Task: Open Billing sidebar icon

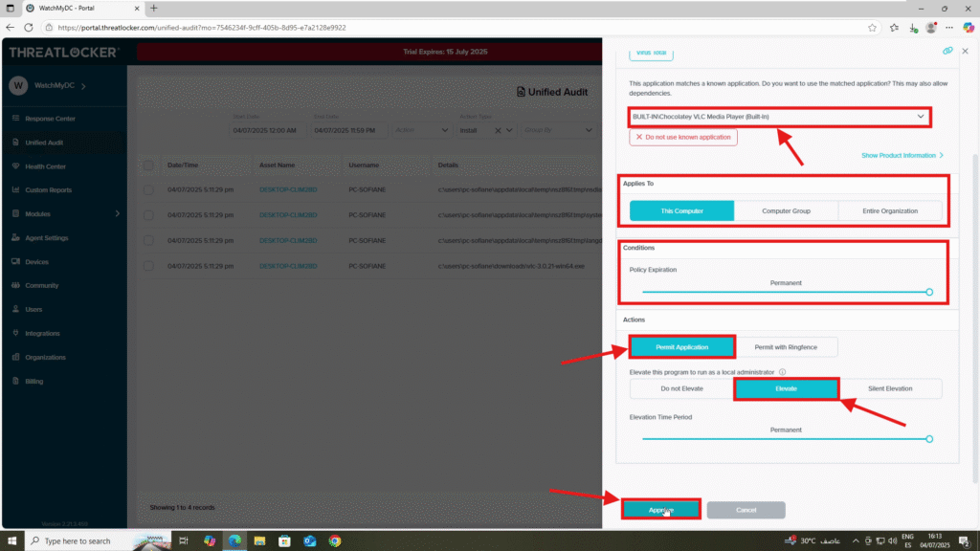Action: (15, 381)
